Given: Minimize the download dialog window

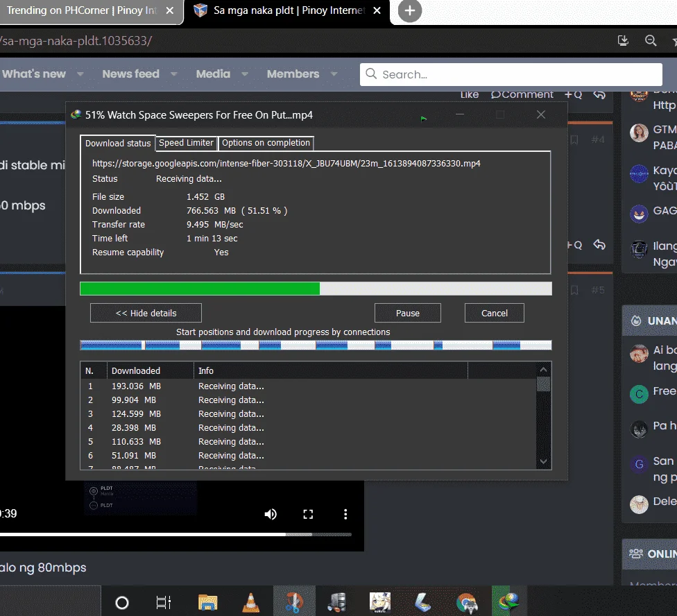Looking at the screenshot, I should pyautogui.click(x=460, y=114).
